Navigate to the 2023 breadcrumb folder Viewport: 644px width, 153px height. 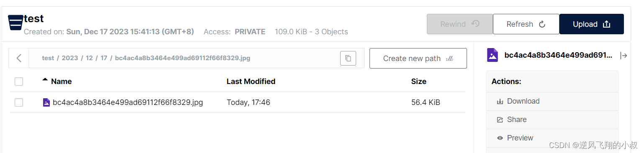pyautogui.click(x=70, y=58)
